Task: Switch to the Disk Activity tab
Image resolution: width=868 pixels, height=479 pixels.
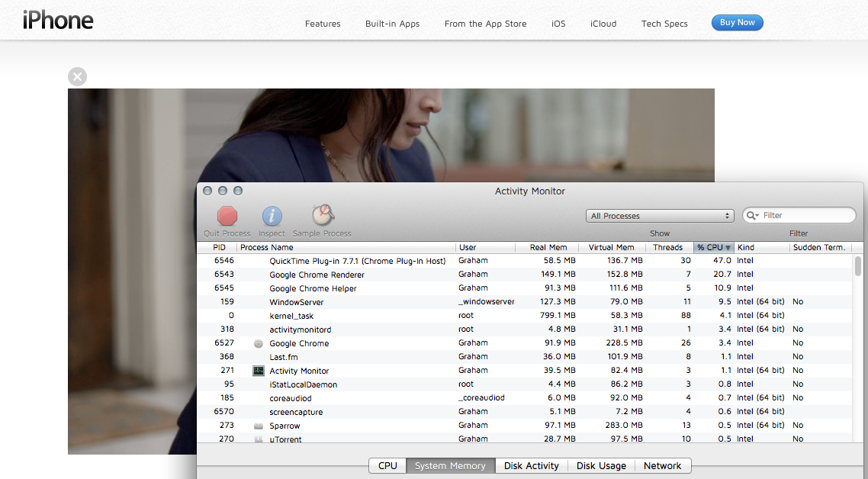Action: coord(532,466)
